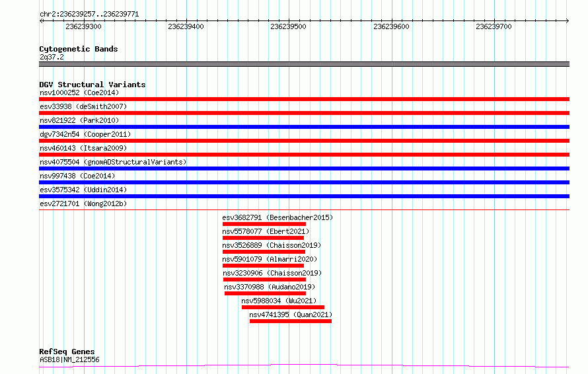
Task: Open nsv5988034 (Wu2021) variant
Action: pos(279,301)
